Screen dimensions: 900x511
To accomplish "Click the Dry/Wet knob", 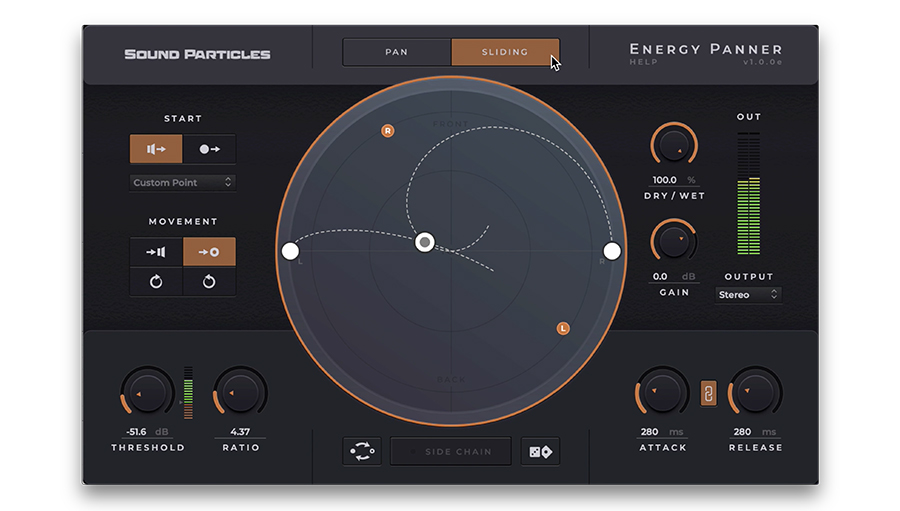I will (674, 145).
